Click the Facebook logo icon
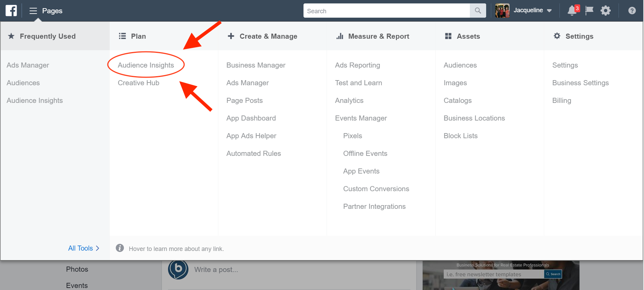Image resolution: width=644 pixels, height=290 pixels. 11,11
